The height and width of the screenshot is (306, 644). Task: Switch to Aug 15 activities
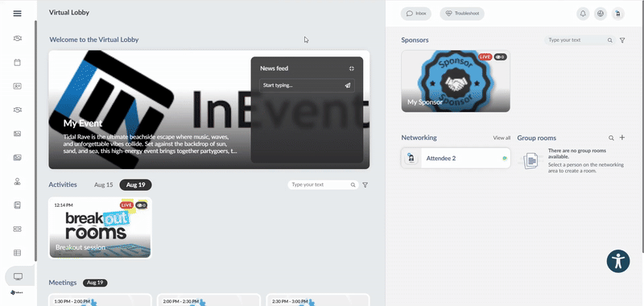[104, 185]
